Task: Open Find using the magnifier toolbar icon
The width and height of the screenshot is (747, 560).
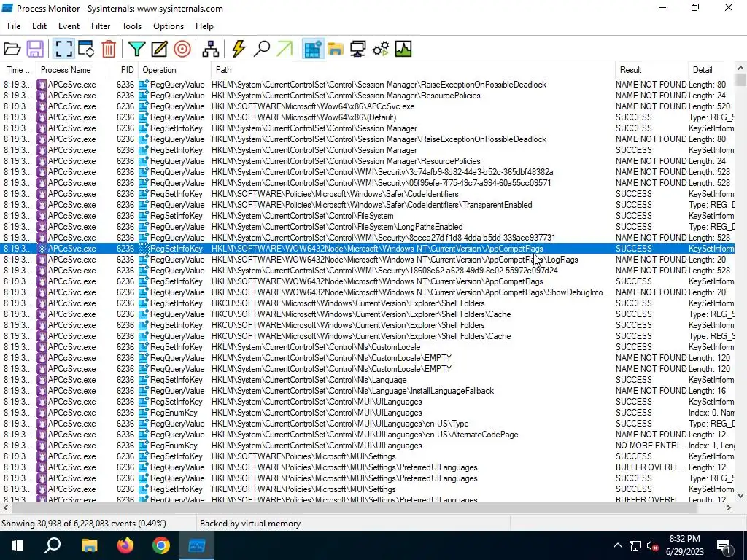Action: pos(262,49)
